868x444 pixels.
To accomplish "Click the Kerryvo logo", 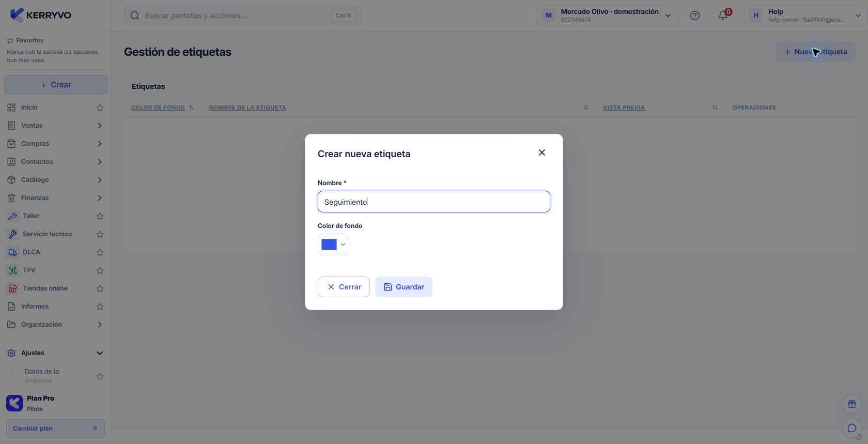I will [40, 15].
